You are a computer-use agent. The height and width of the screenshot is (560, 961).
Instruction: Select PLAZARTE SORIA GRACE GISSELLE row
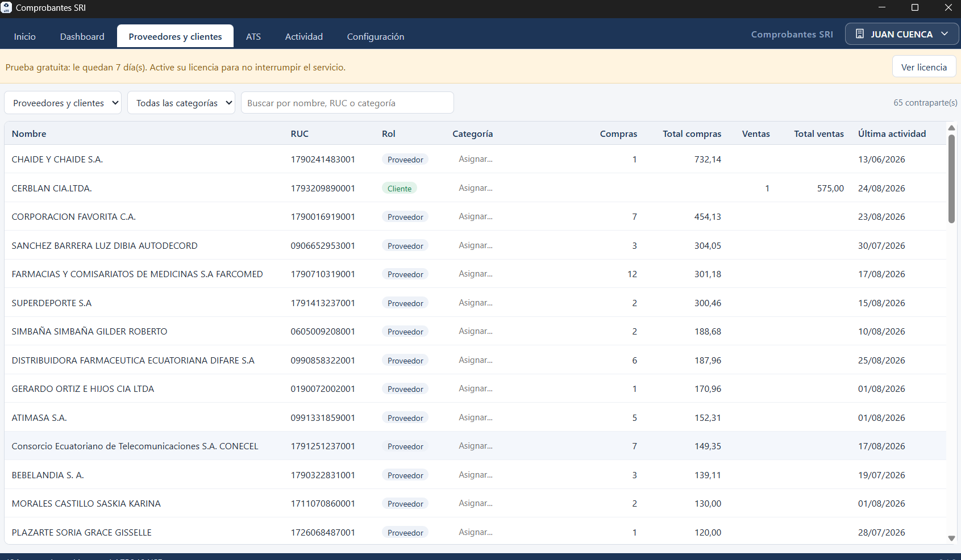point(475,532)
